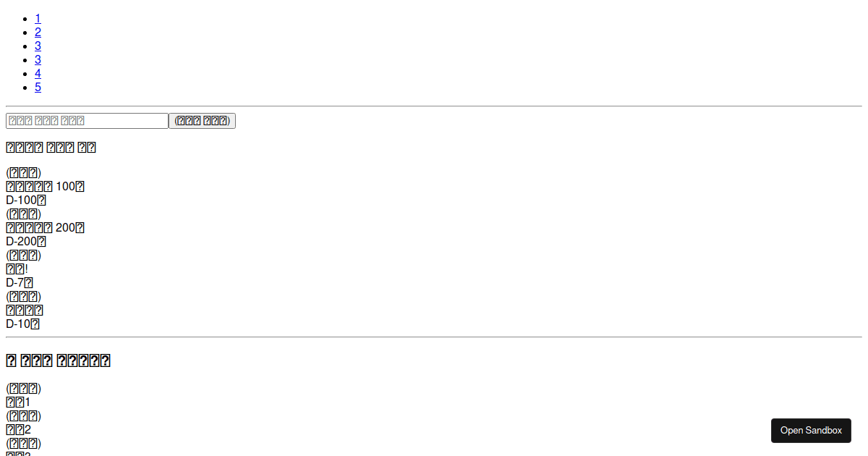The image size is (868, 456).
Task: Navigate to the link labeled 5
Action: pyautogui.click(x=38, y=88)
